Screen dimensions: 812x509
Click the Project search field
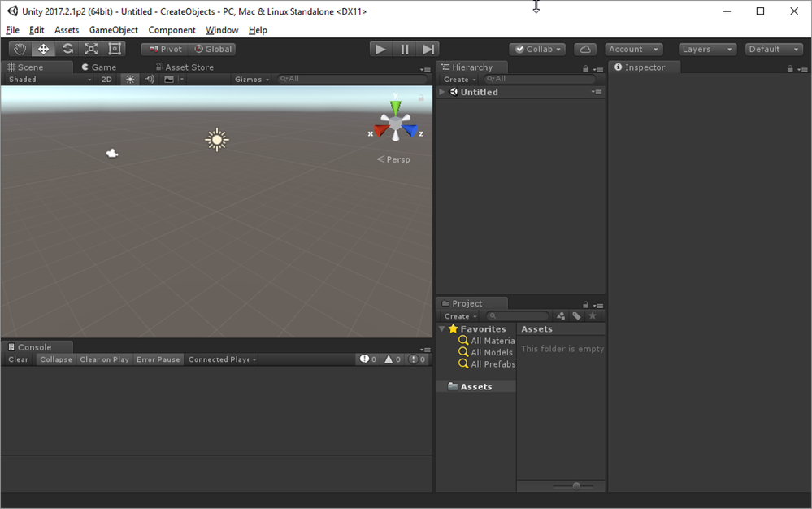pos(517,315)
